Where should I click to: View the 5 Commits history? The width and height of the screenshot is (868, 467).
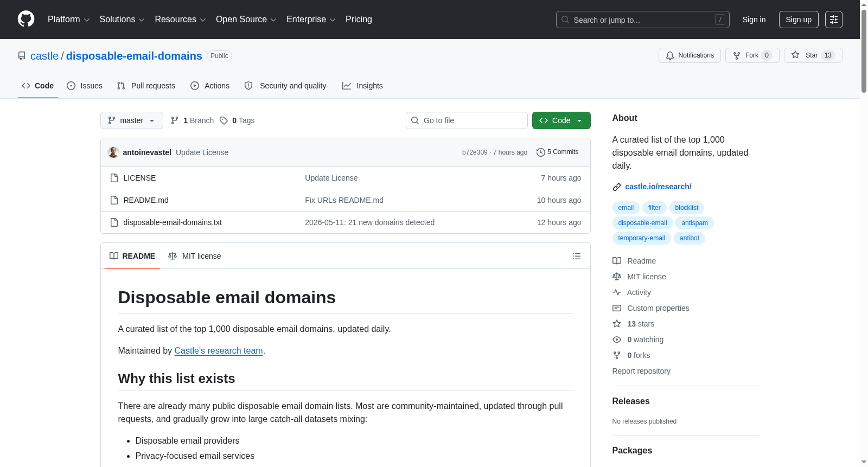(557, 152)
